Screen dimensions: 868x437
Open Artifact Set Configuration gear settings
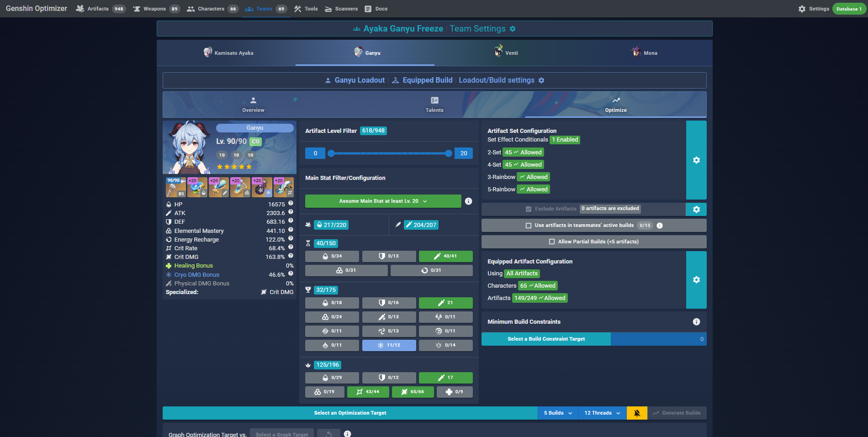[x=696, y=160]
